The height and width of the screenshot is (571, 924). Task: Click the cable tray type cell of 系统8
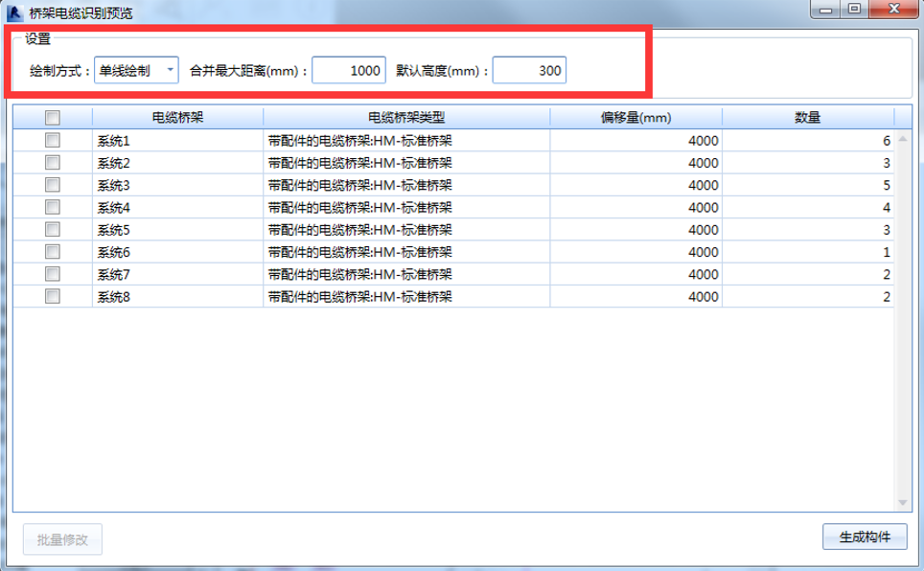point(406,297)
